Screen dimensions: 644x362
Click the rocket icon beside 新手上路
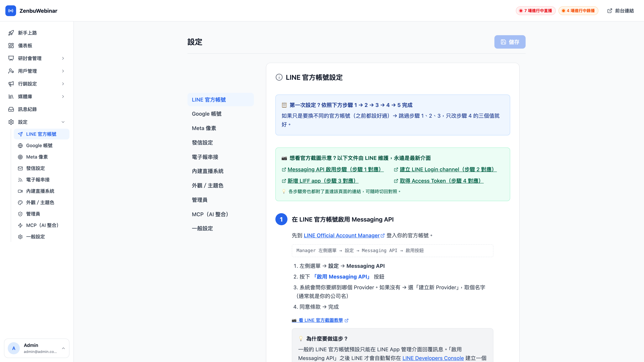(11, 33)
